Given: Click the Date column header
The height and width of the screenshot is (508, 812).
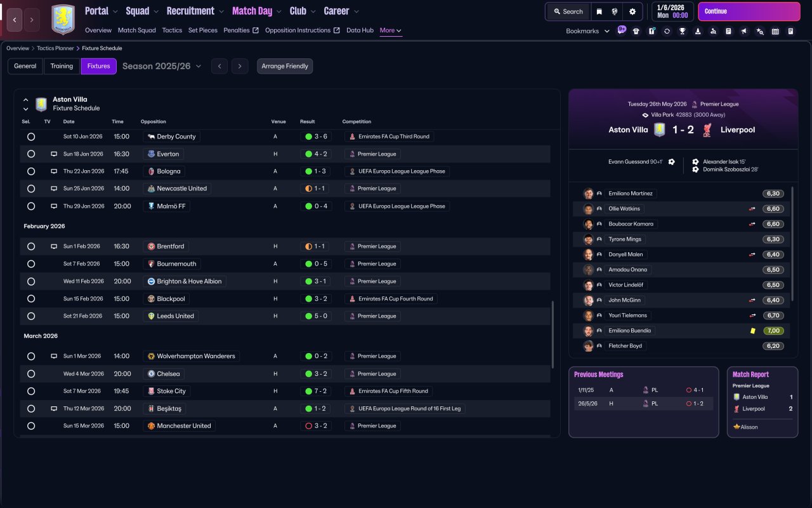Looking at the screenshot, I should 69,122.
